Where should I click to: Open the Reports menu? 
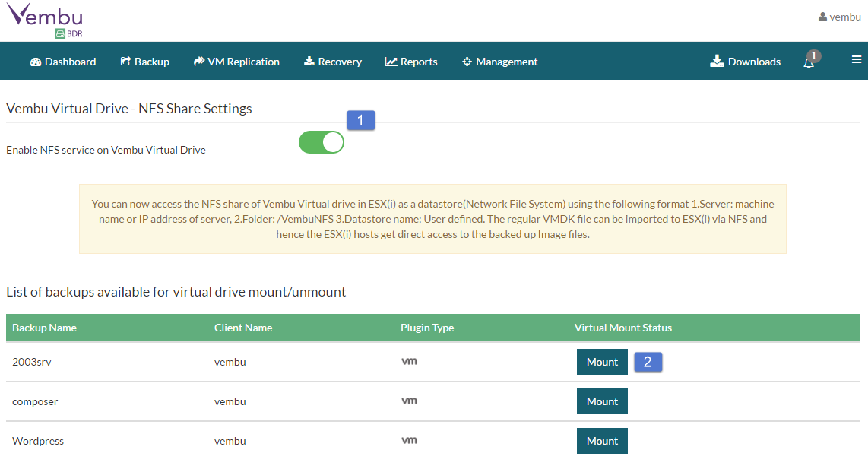tap(411, 62)
